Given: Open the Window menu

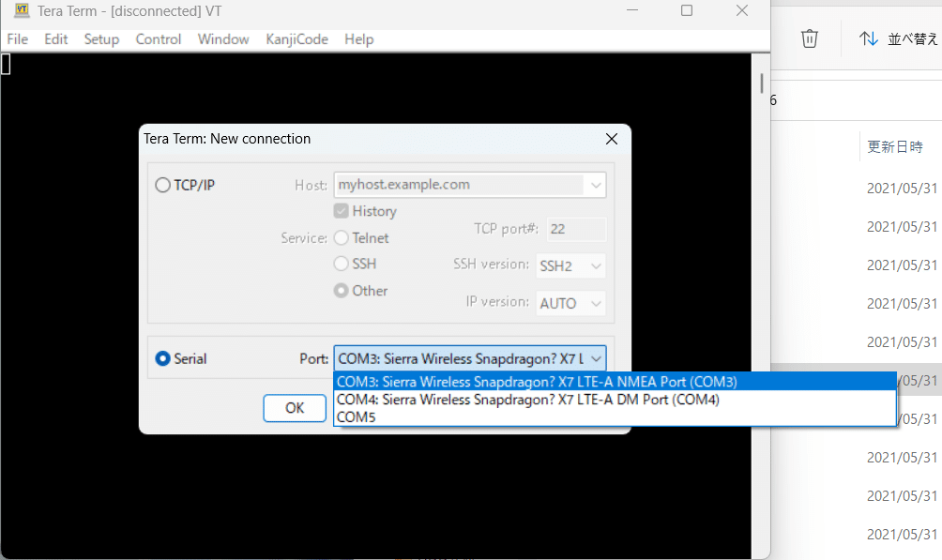Looking at the screenshot, I should 223,39.
